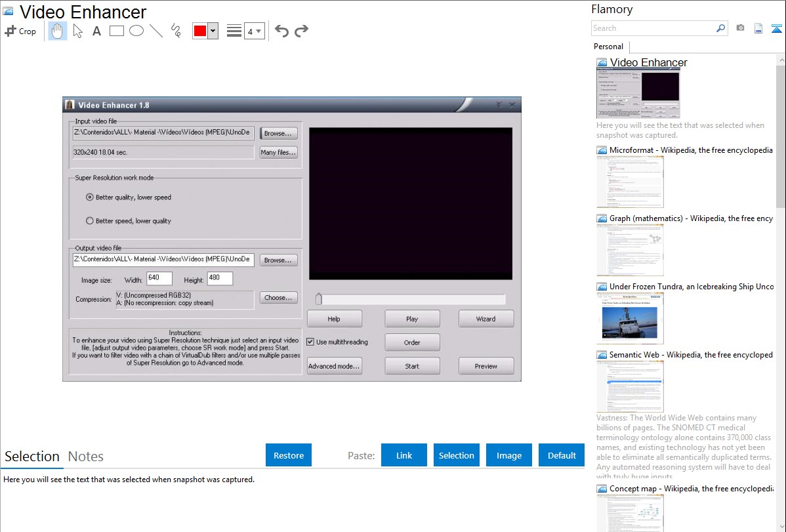
Task: Browse for the output video file
Action: coord(278,260)
